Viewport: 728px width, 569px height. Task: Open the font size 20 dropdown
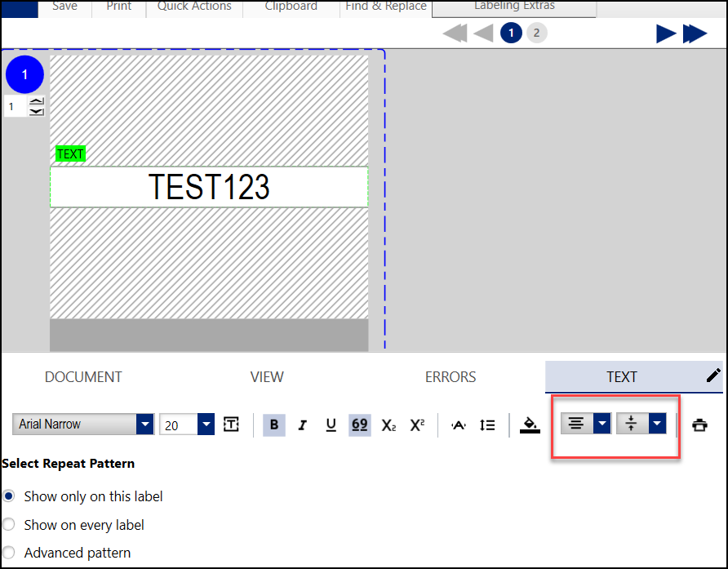pyautogui.click(x=206, y=424)
